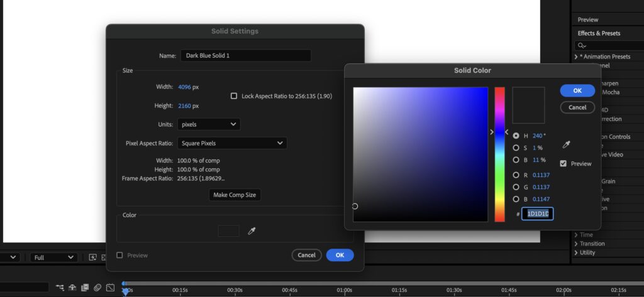Enable frame blending icon in timeline

pos(85,288)
